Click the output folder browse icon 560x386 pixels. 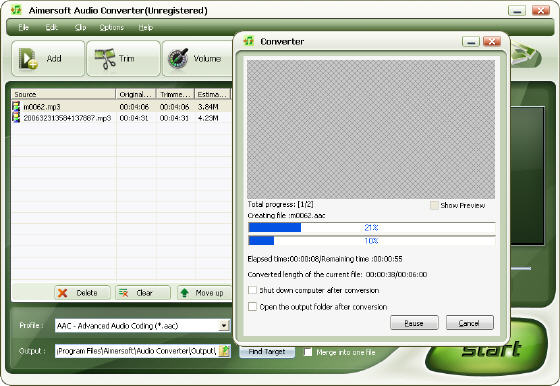coord(224,351)
